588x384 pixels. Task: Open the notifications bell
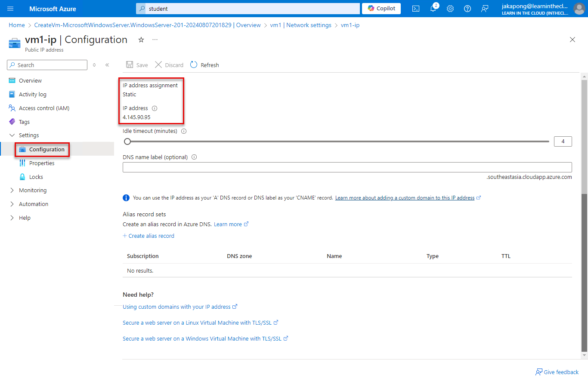tap(433, 9)
